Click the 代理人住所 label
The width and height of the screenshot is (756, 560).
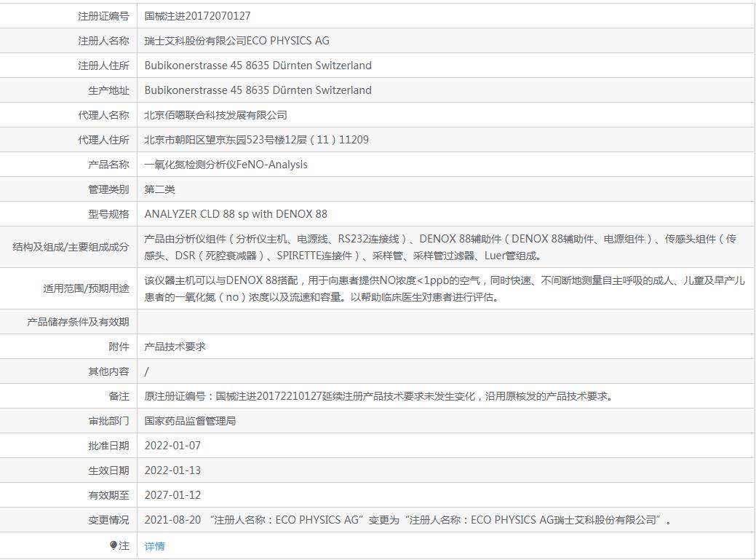103,139
